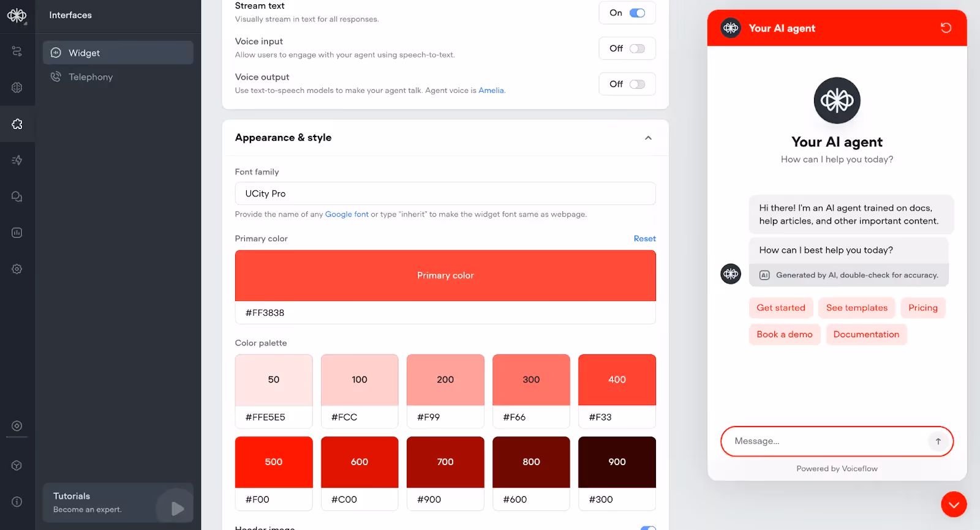Open the analytics chart sidebar icon

click(17, 233)
